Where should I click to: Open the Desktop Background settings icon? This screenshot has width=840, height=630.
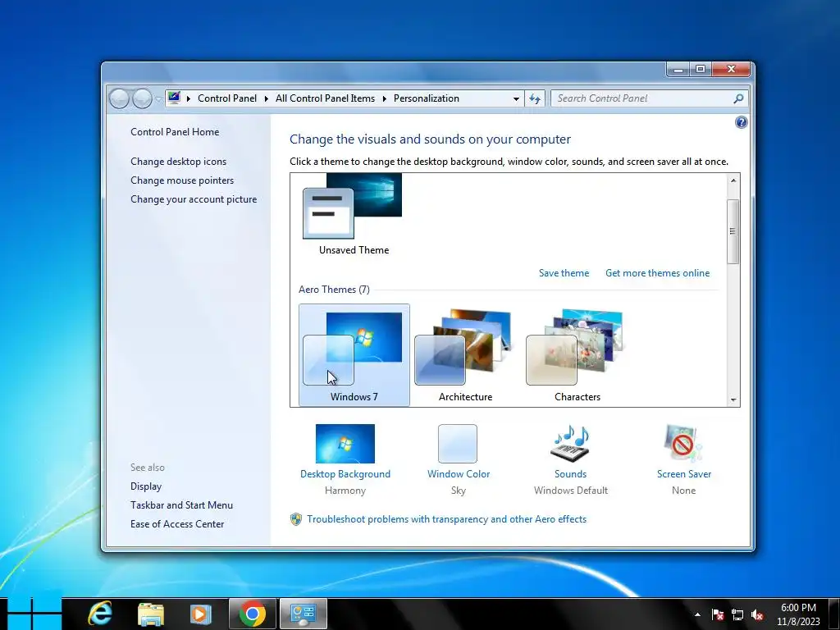[345, 444]
